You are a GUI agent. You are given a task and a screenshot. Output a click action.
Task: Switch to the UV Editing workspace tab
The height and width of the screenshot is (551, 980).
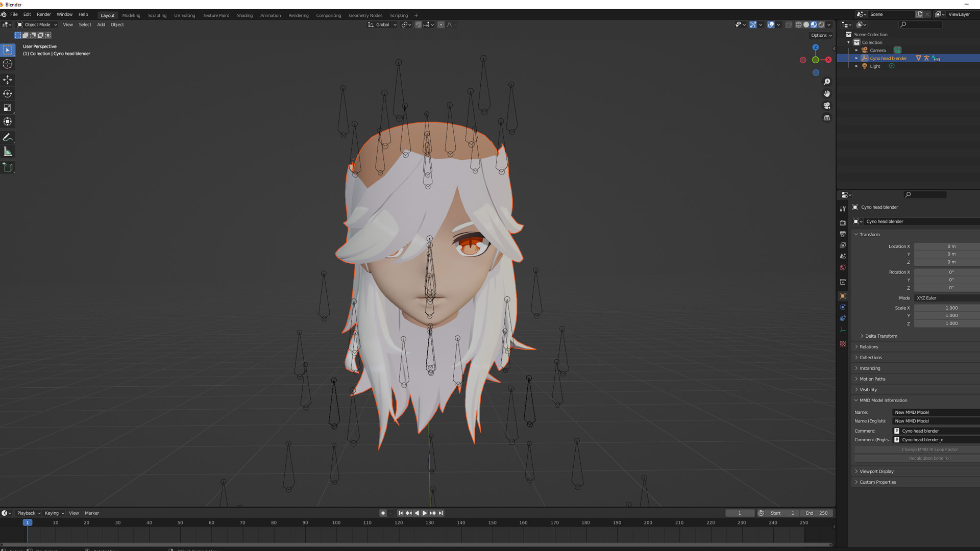tap(184, 15)
